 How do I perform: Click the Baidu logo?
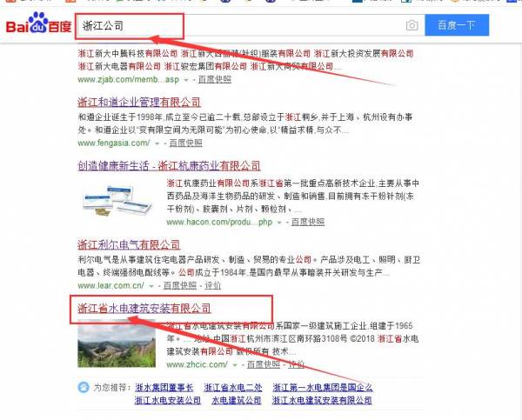(x=38, y=23)
